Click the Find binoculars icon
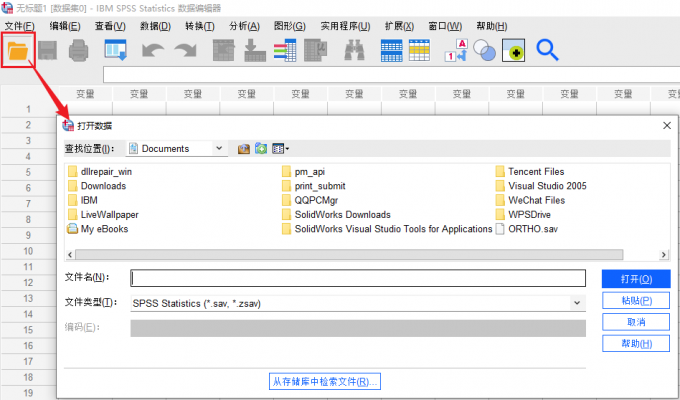The image size is (680, 400). click(354, 50)
